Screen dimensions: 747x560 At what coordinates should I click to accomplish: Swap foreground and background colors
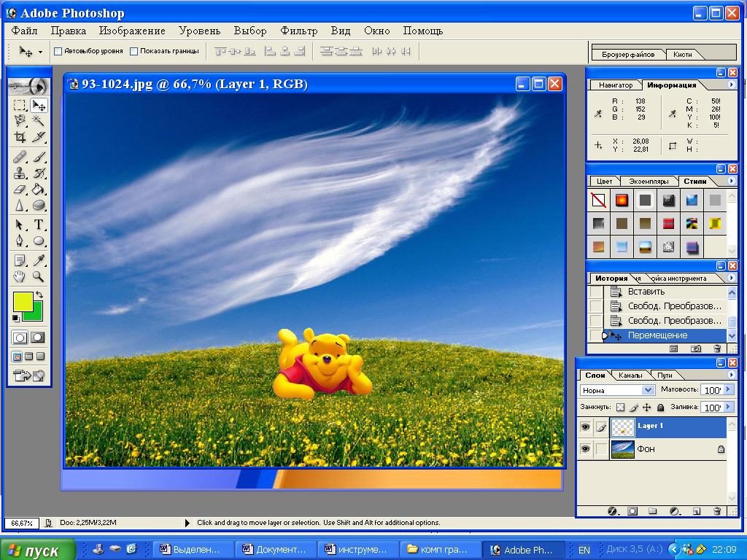point(39,295)
